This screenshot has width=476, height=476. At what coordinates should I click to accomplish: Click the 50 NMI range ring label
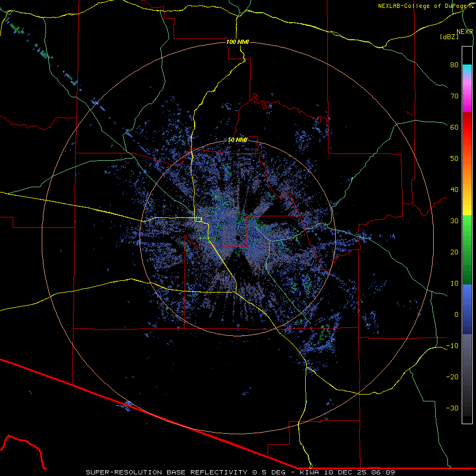click(237, 140)
